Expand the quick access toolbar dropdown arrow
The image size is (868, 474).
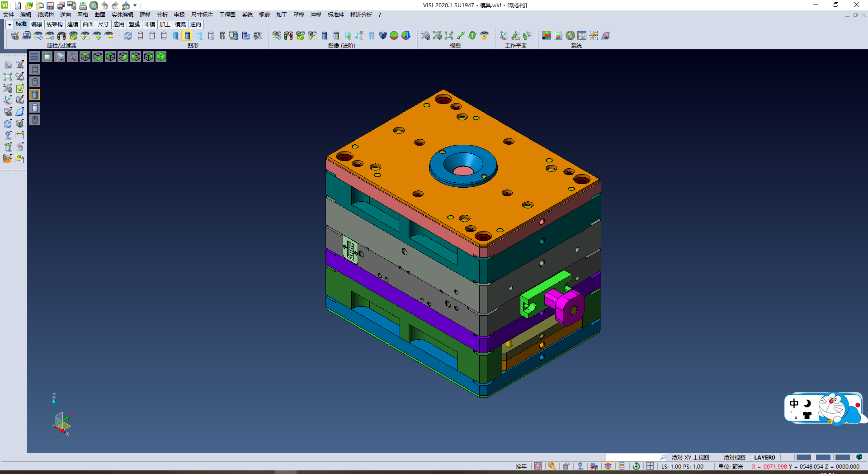[x=135, y=5]
